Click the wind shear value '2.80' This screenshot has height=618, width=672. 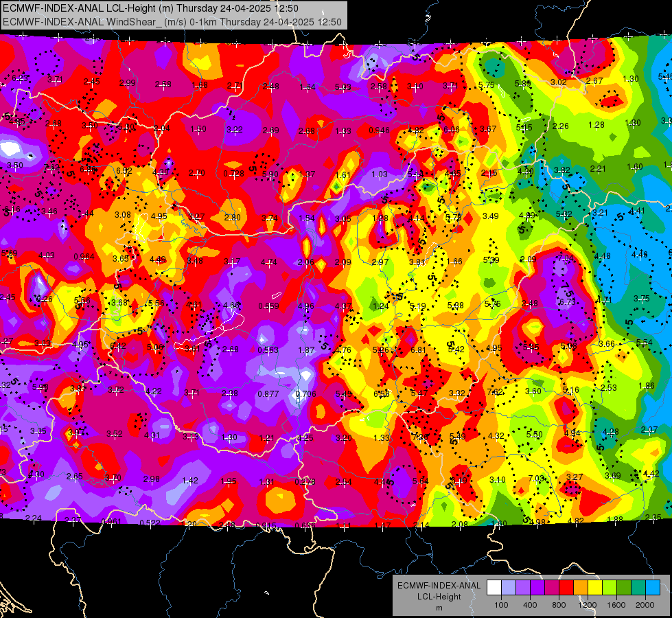(232, 217)
